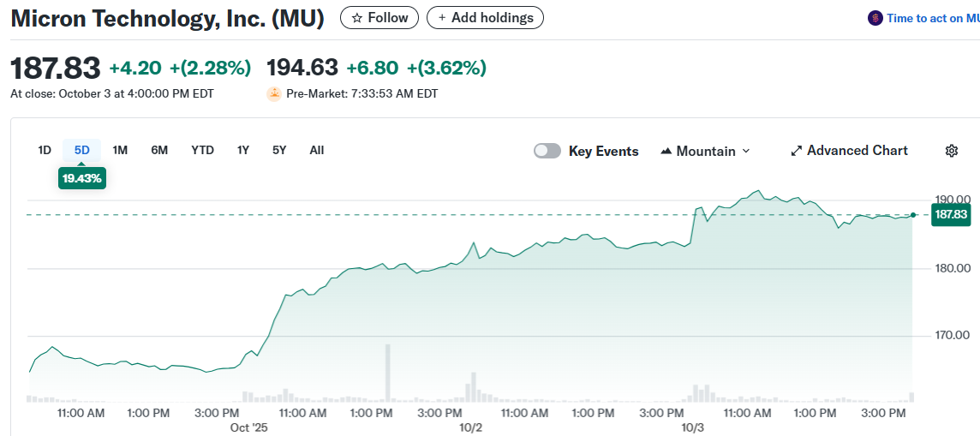This screenshot has width=980, height=436.
Task: Open chart settings gear icon
Action: 951,151
